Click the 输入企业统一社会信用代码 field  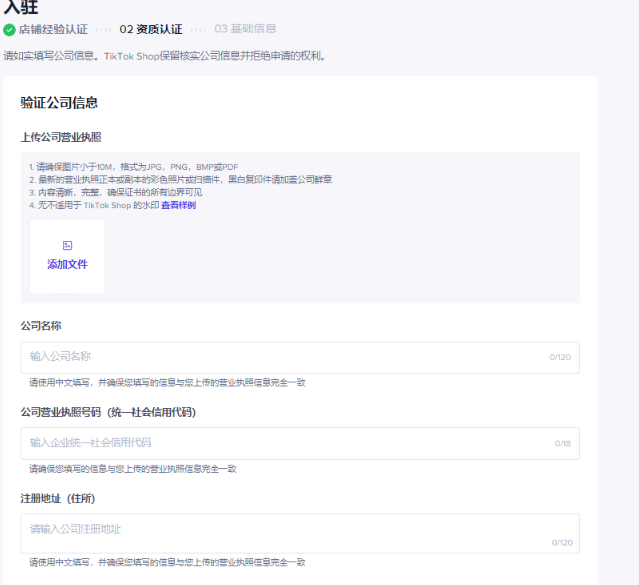(x=280, y=443)
